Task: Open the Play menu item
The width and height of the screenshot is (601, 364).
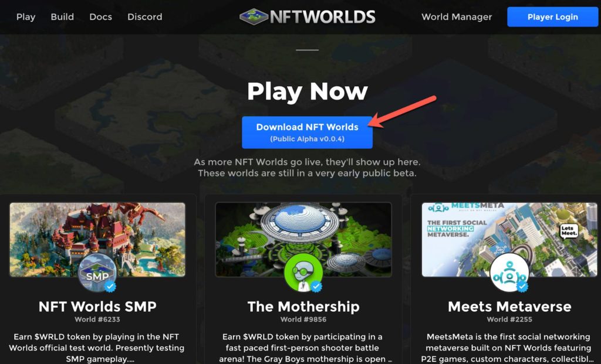Action: [26, 17]
